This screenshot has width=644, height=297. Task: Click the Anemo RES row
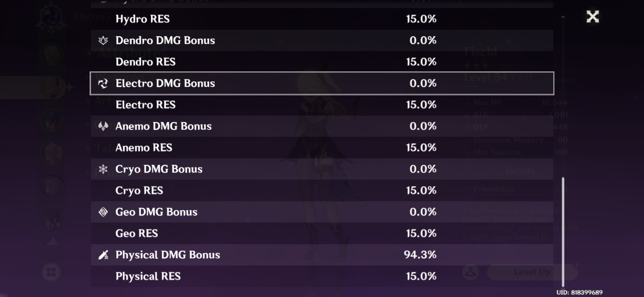click(322, 148)
